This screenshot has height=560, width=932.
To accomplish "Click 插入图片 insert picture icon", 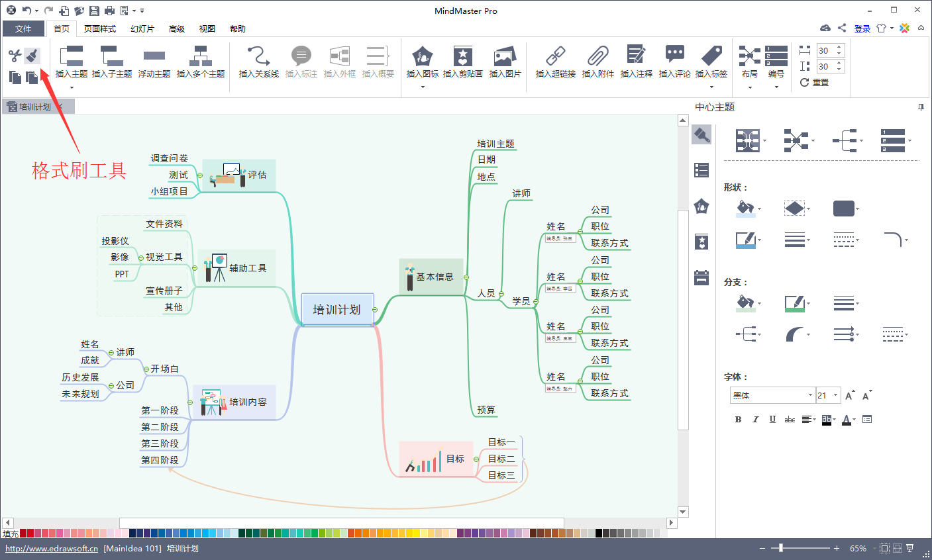I will pyautogui.click(x=505, y=57).
